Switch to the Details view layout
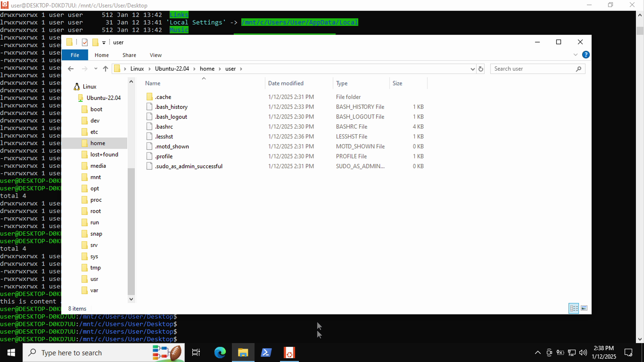This screenshot has height=362, width=644. pos(574,308)
